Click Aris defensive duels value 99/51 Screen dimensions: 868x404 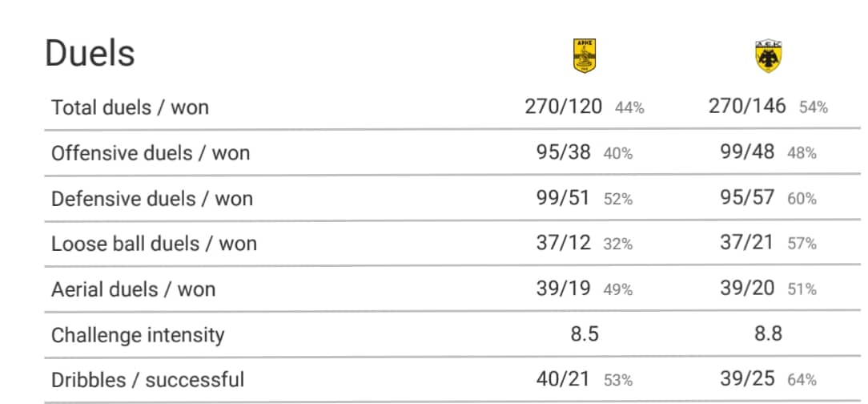[x=563, y=198]
